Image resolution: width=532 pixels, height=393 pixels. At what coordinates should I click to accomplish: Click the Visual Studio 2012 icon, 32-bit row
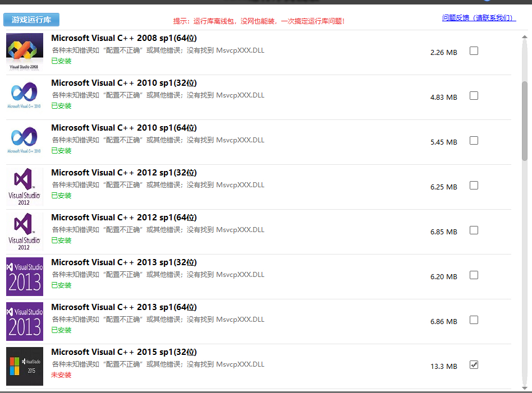click(25, 187)
